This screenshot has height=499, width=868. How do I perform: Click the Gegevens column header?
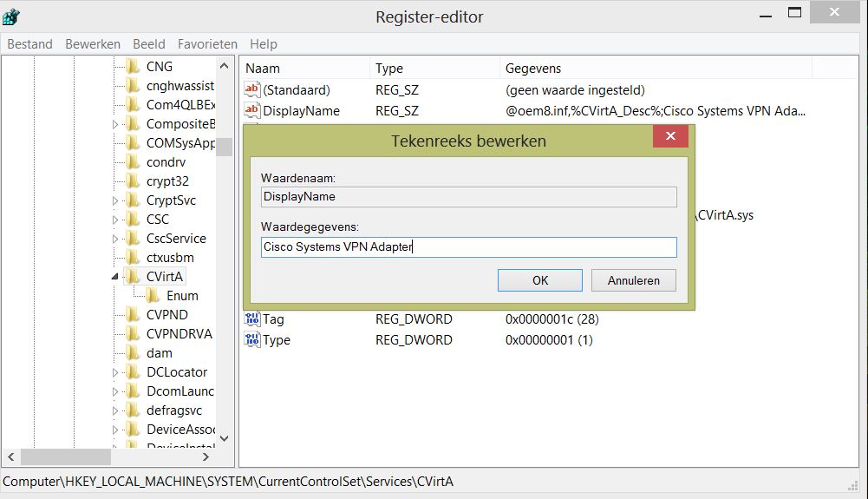pyautogui.click(x=532, y=68)
